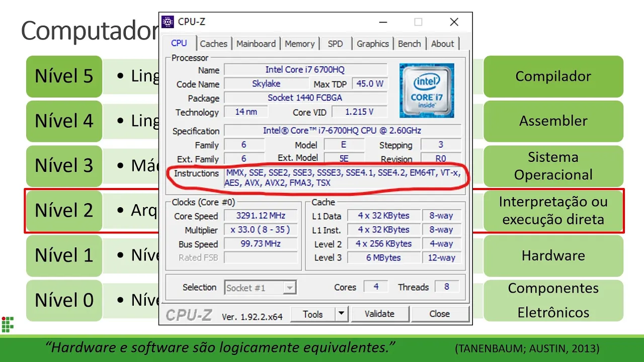Select the SPD tab
This screenshot has height=362, width=644.
pyautogui.click(x=335, y=44)
